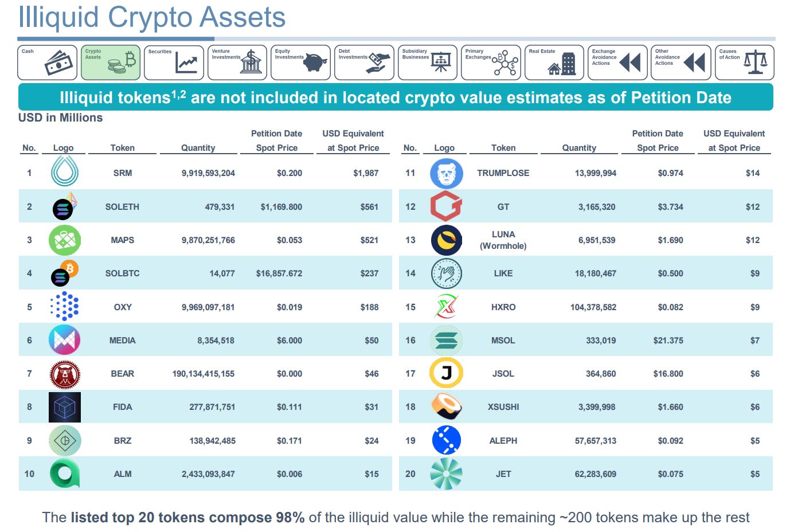Viewport: 794px width, 532px height.
Task: Open Other Avoidance Actions tile
Action: [x=681, y=62]
